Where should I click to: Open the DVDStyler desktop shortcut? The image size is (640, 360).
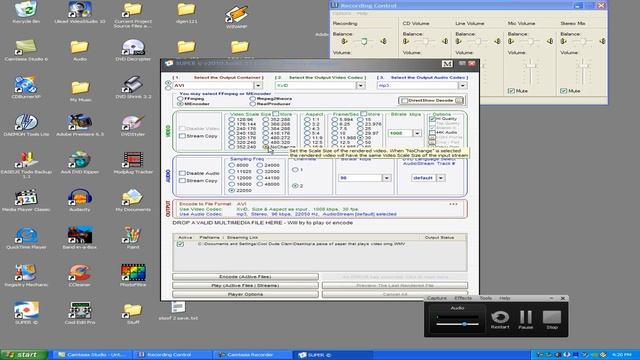pos(133,124)
